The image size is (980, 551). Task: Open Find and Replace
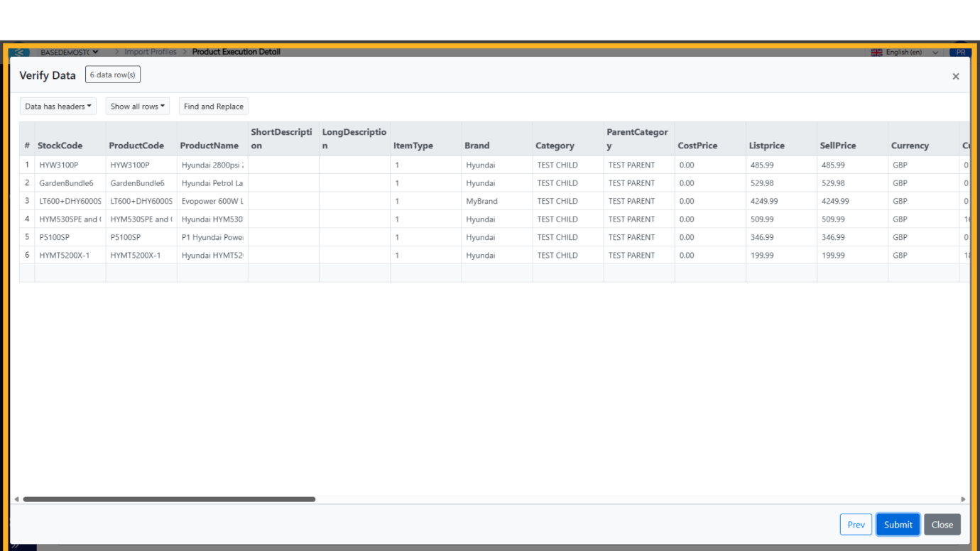tap(213, 107)
